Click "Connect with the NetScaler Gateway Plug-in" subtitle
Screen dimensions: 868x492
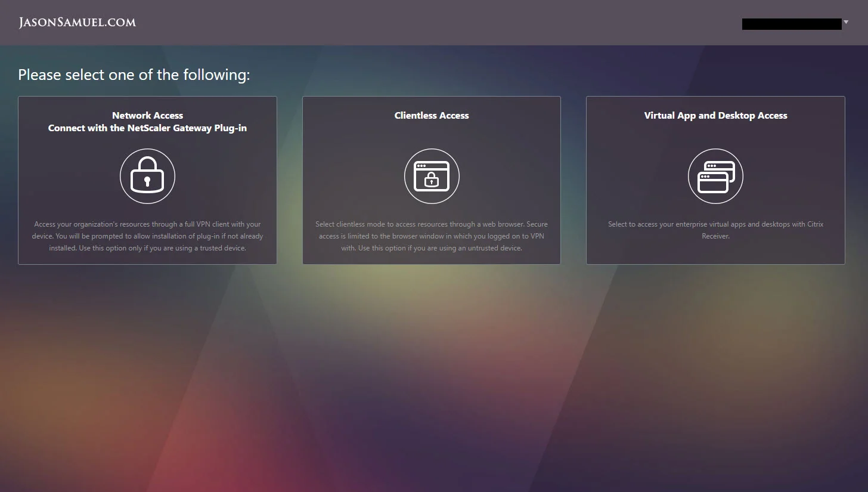pos(147,128)
